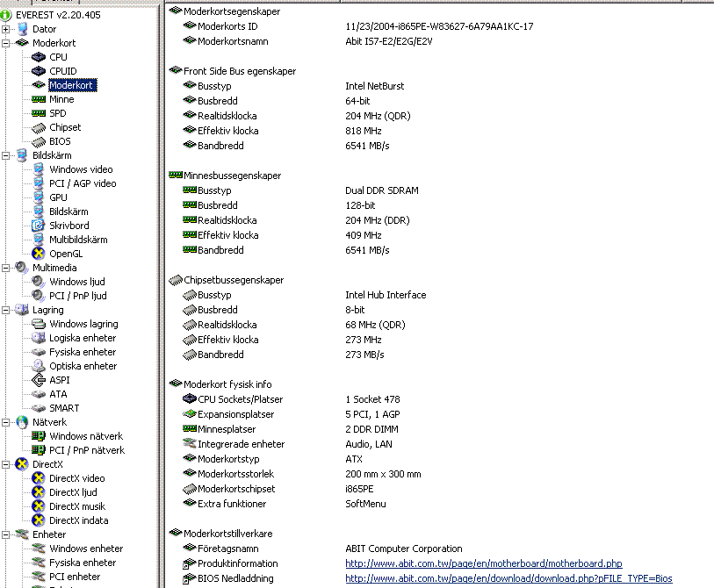Click the SMART drive icon
This screenshot has width=714, height=588.
pos(39,408)
